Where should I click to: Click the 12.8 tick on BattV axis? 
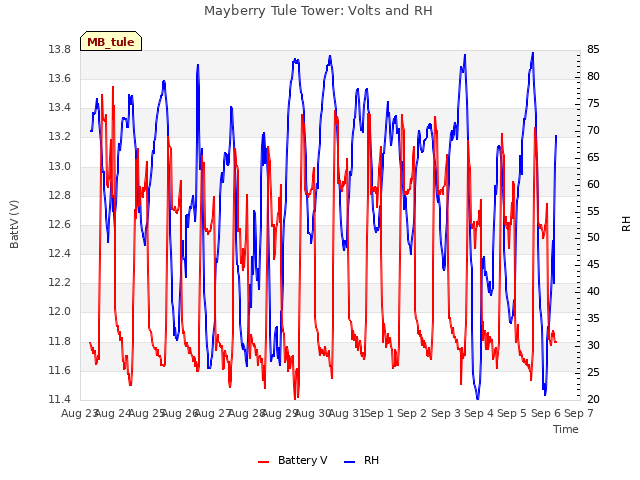click(x=60, y=195)
